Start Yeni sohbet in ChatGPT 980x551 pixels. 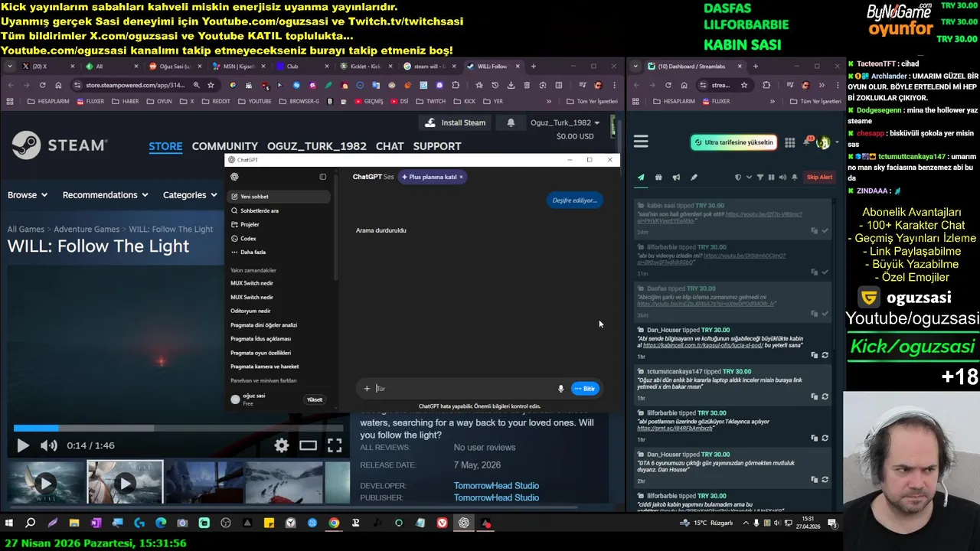[x=279, y=197]
